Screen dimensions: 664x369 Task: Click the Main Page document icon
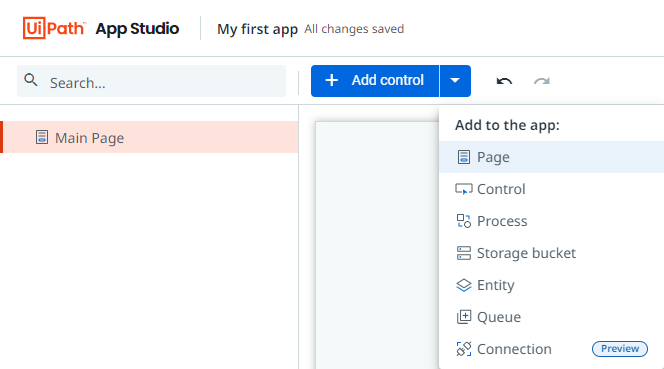pyautogui.click(x=42, y=137)
